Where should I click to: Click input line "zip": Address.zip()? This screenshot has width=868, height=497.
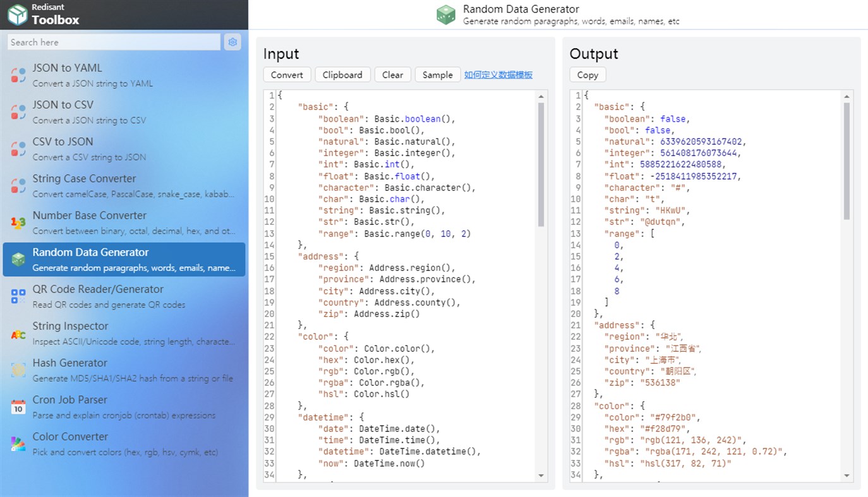(369, 314)
